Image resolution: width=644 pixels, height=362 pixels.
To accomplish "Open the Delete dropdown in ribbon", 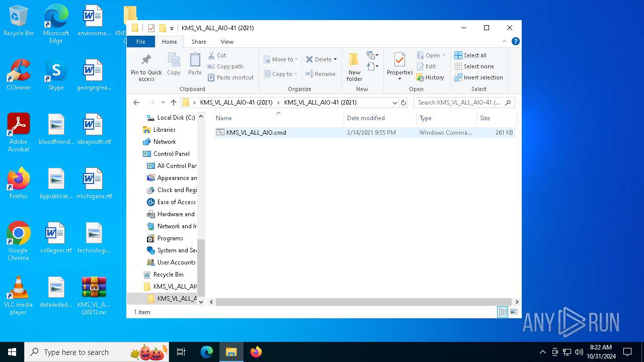I will pyautogui.click(x=321, y=59).
